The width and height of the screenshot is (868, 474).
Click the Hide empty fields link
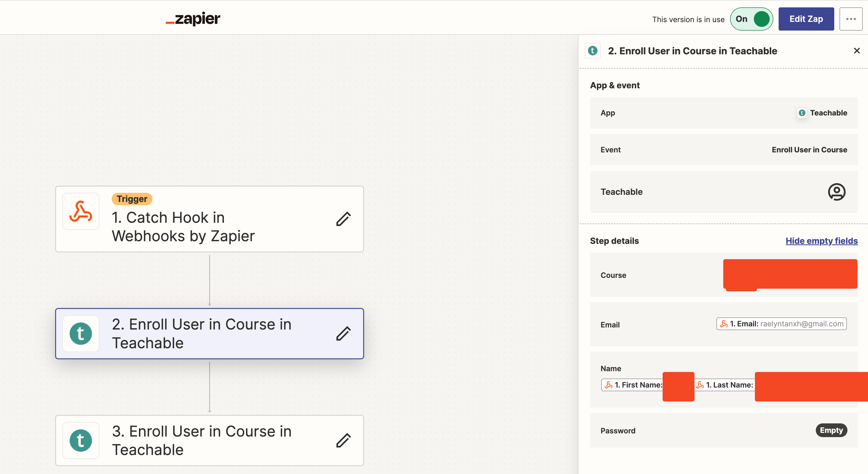[822, 241]
